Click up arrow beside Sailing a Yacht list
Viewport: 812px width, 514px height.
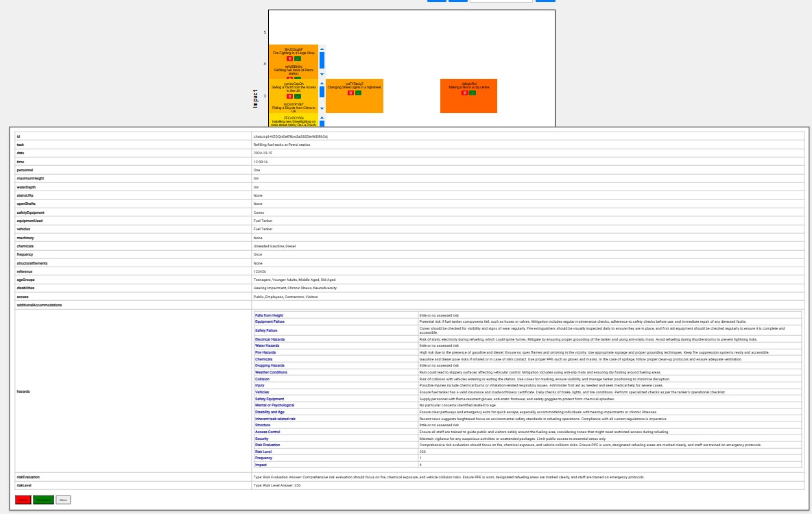pos(322,84)
